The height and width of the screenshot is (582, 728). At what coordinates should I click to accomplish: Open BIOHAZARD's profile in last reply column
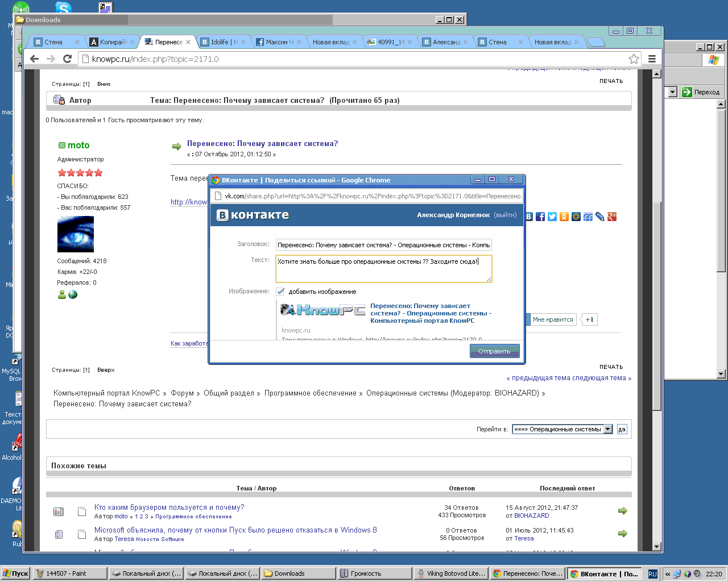pyautogui.click(x=532, y=516)
